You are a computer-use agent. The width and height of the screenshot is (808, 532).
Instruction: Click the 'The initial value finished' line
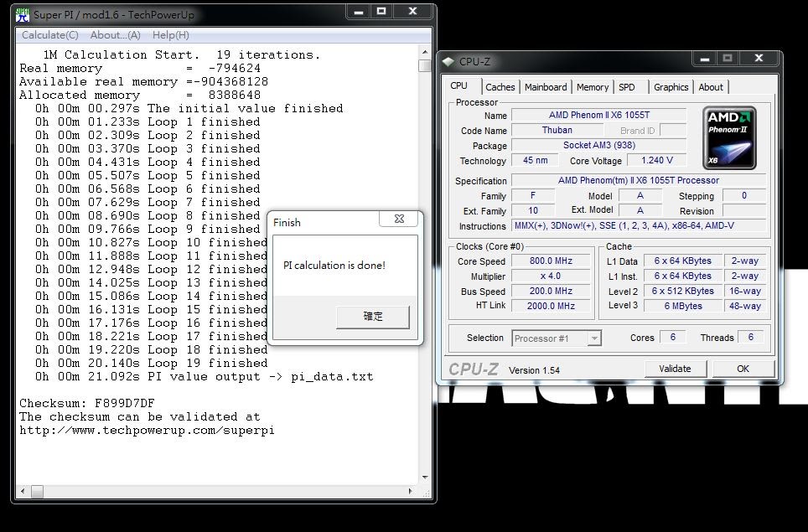click(x=189, y=109)
